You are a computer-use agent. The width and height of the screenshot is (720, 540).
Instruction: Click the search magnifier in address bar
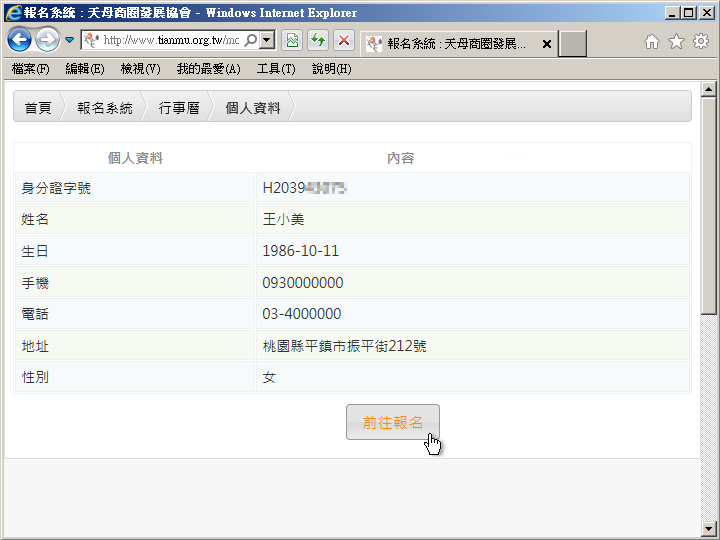pyautogui.click(x=250, y=41)
